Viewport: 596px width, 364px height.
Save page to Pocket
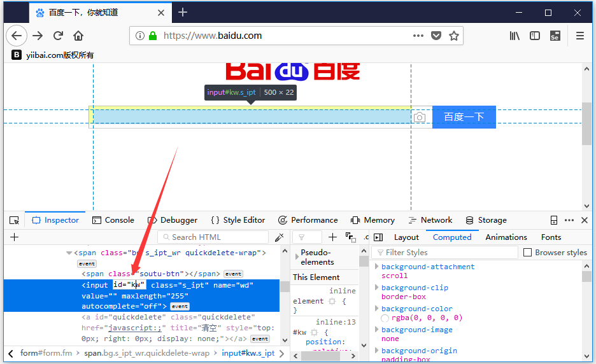436,36
